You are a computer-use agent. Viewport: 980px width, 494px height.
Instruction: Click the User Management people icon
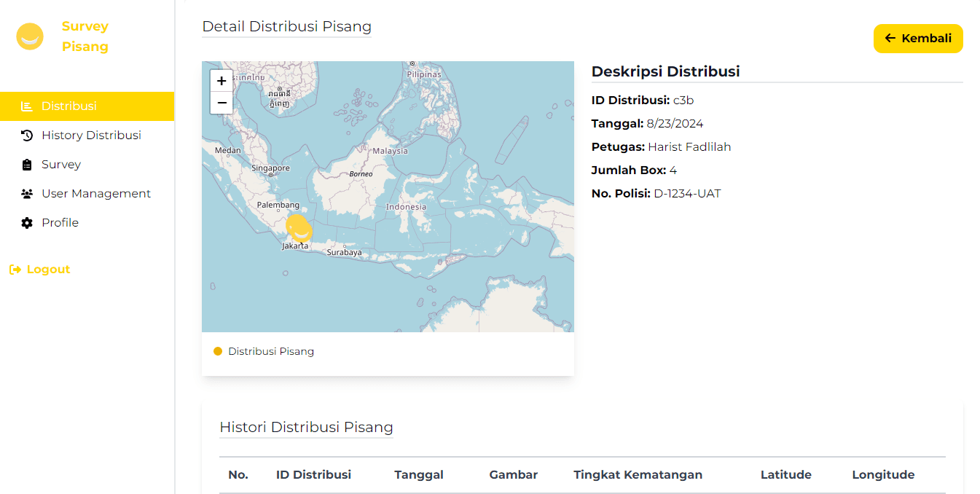[27, 194]
